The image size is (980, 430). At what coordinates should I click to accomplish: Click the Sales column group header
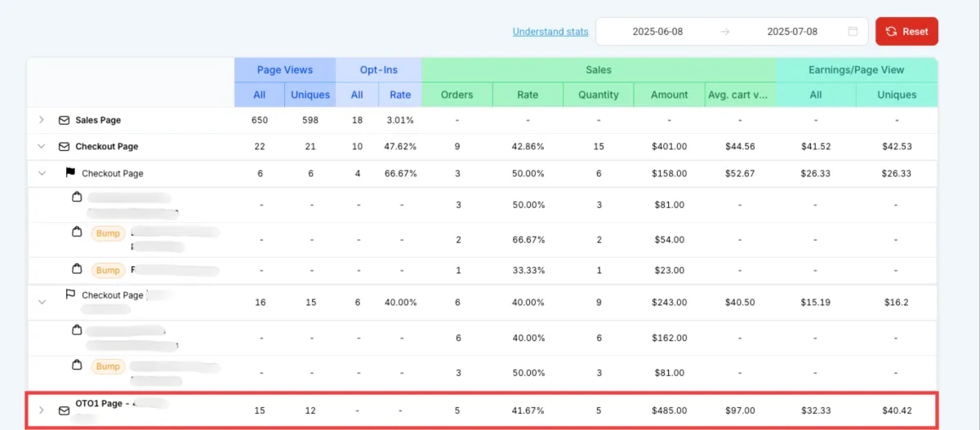(x=599, y=70)
